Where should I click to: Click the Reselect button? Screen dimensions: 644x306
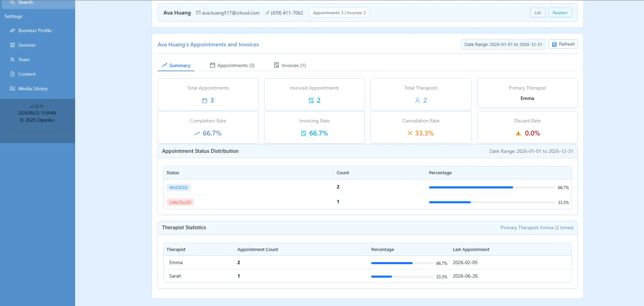tap(560, 13)
